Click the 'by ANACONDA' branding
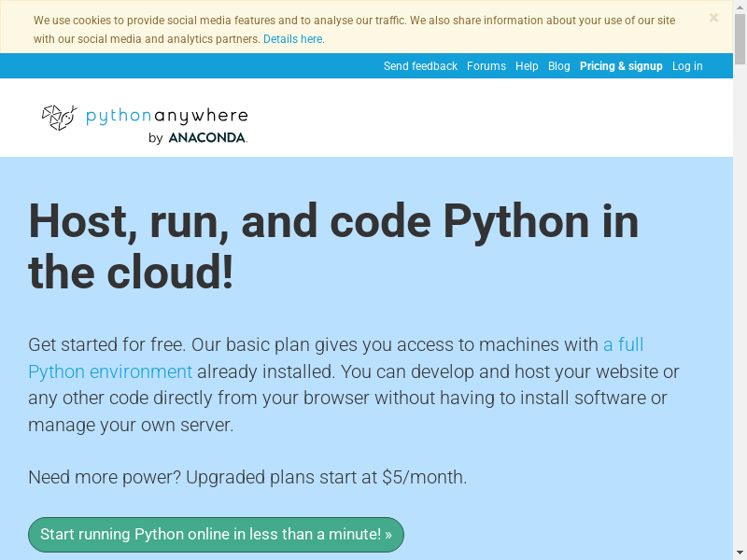Image resolution: width=747 pixels, height=560 pixels. [x=197, y=138]
